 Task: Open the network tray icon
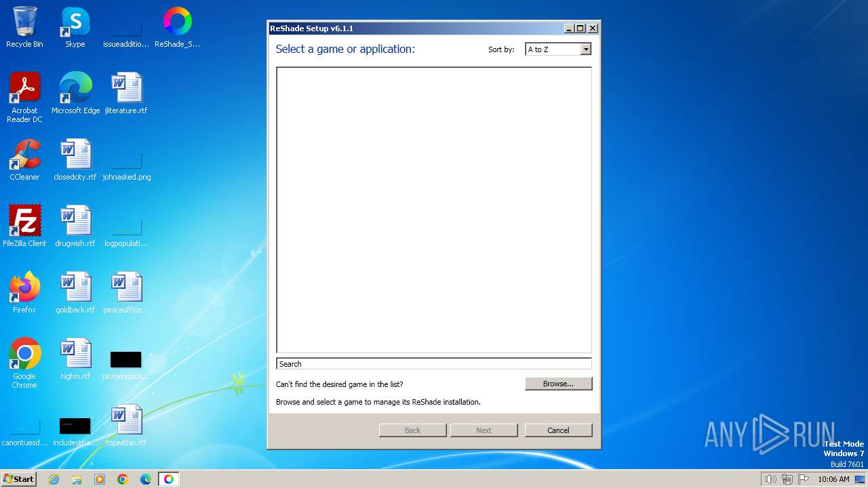(x=787, y=479)
